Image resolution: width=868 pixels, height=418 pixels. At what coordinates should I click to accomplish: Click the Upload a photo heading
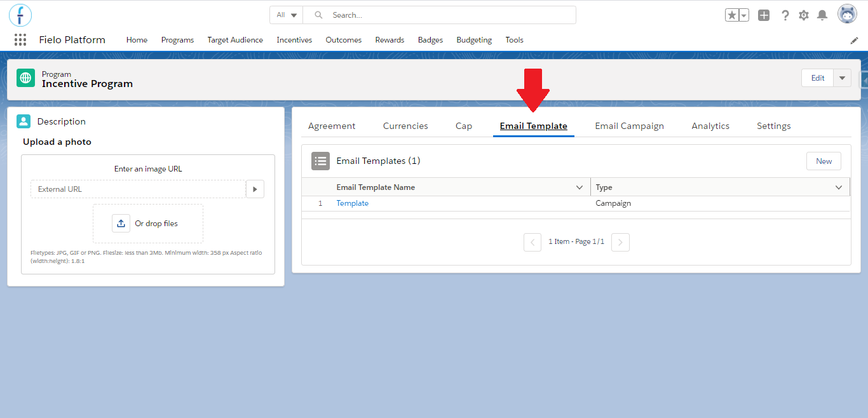[57, 142]
